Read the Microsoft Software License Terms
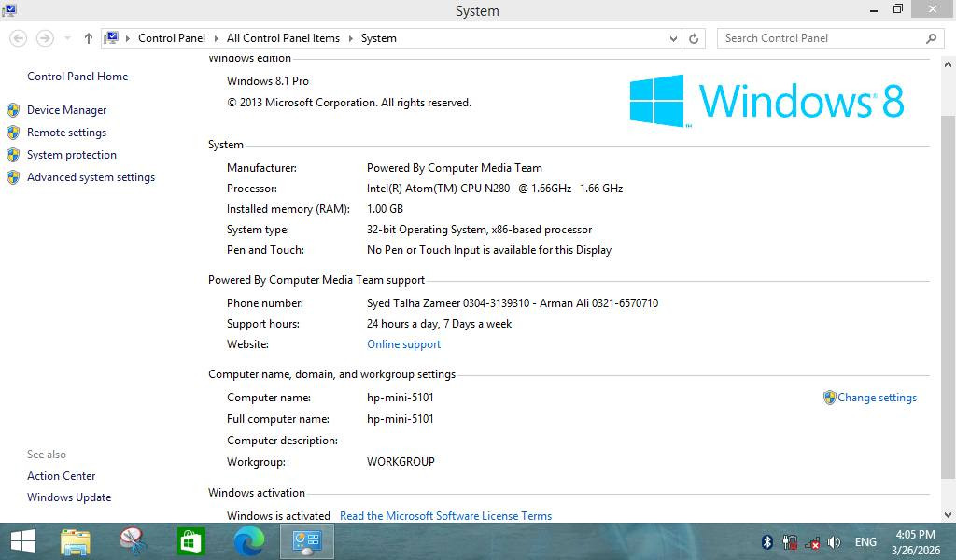The width and height of the screenshot is (956, 560). pos(446,515)
